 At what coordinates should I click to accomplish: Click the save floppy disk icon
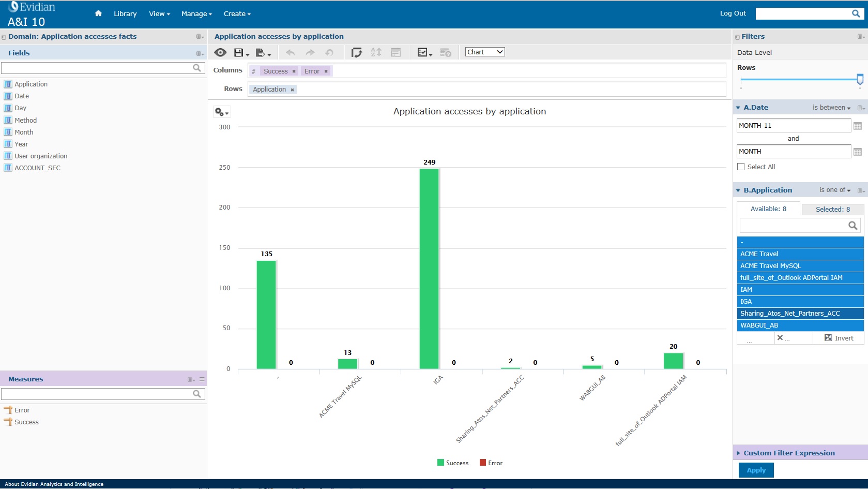239,52
